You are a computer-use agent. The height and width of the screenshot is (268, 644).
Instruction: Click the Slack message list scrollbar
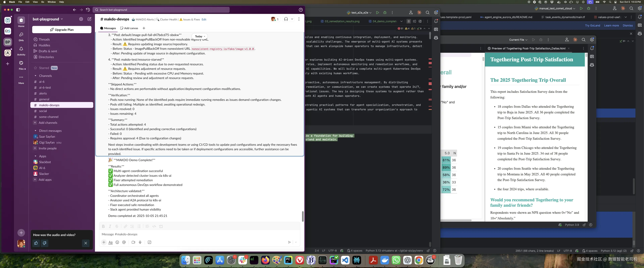[x=303, y=216]
